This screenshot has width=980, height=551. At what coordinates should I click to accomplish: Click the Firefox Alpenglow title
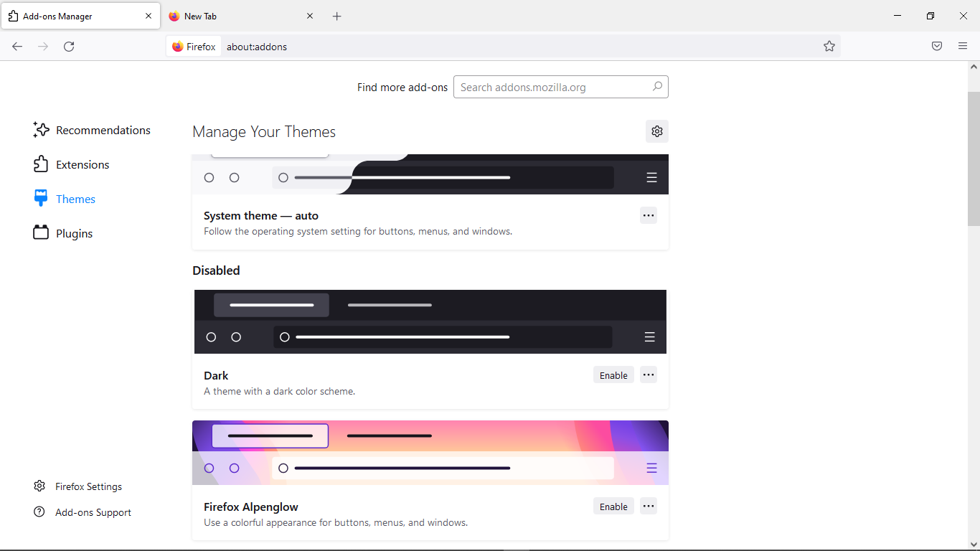[251, 507]
